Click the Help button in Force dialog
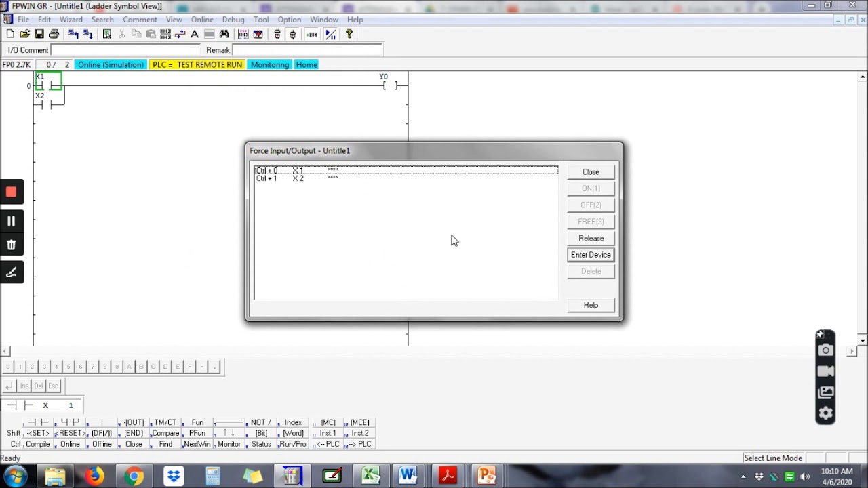The height and width of the screenshot is (488, 868). click(x=591, y=305)
